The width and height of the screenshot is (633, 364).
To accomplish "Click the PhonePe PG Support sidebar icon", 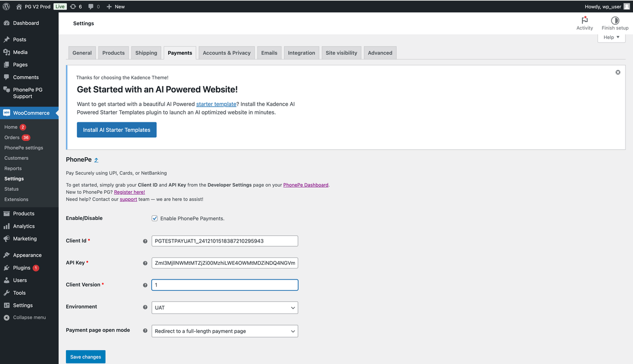I will click(x=7, y=90).
